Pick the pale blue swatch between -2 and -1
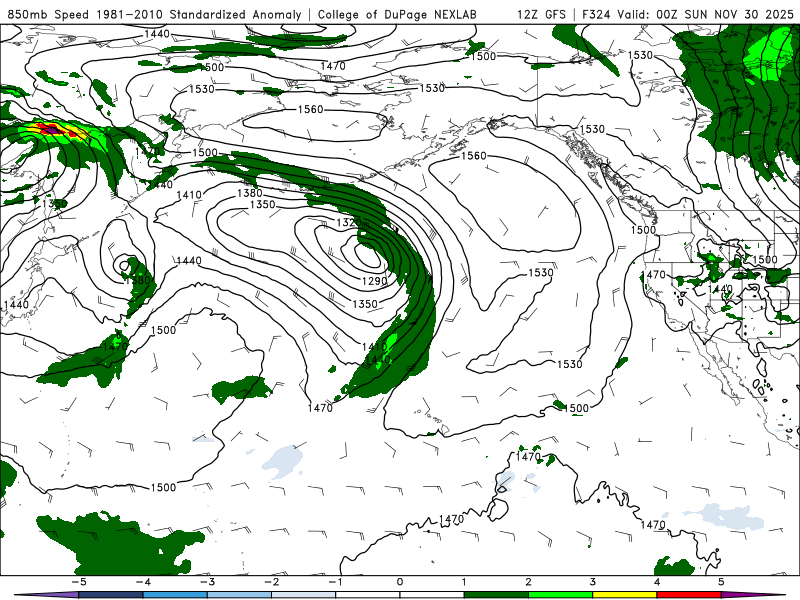This screenshot has height=600, width=800. [304, 595]
